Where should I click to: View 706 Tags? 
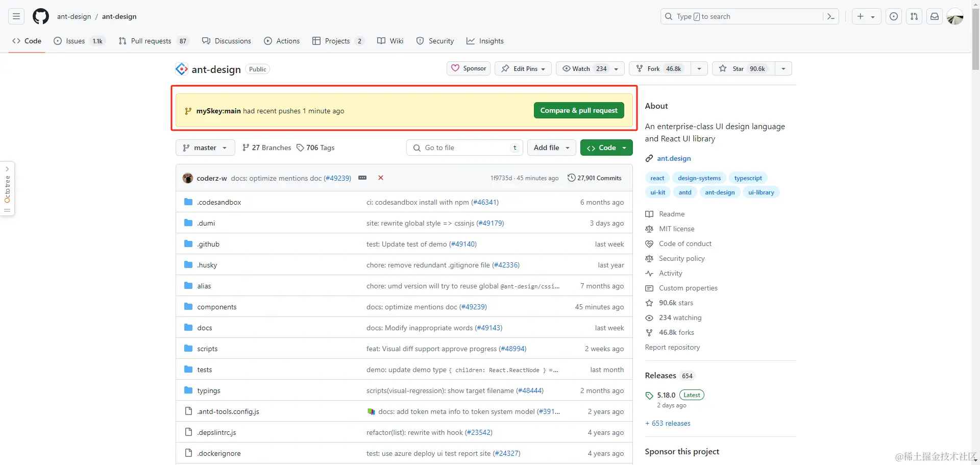pyautogui.click(x=315, y=148)
